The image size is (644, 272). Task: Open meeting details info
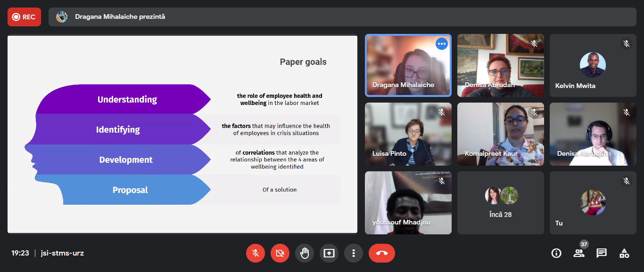[x=556, y=253]
